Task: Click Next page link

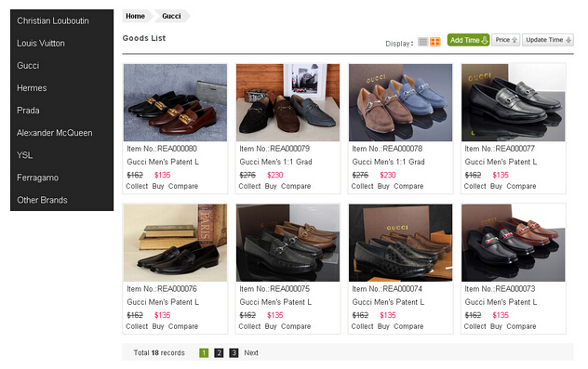Action: click(x=251, y=353)
